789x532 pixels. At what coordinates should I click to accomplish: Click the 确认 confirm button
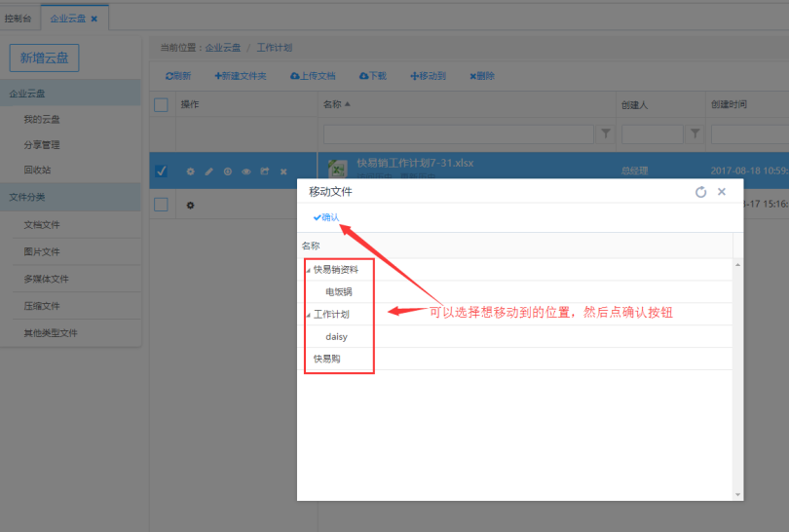tap(326, 217)
